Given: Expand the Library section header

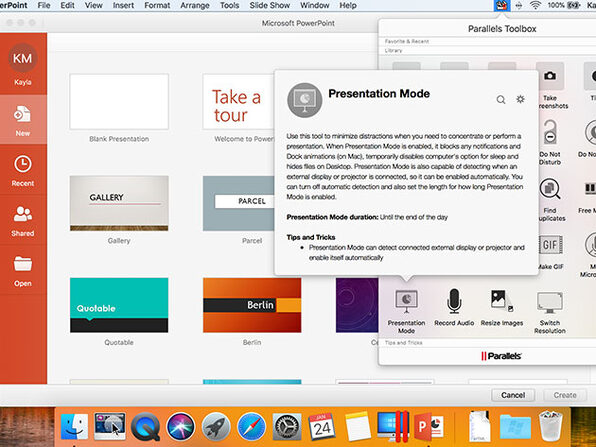Looking at the screenshot, I should (x=393, y=50).
